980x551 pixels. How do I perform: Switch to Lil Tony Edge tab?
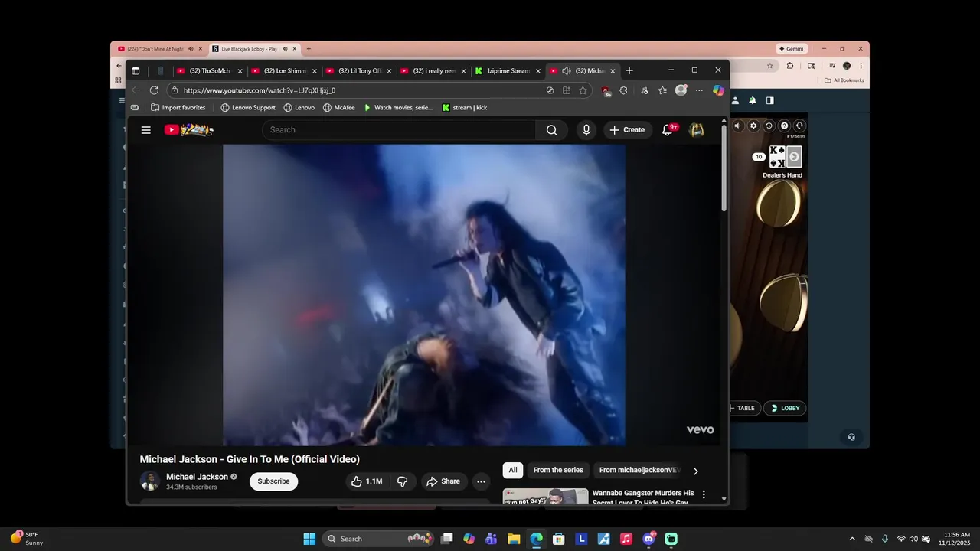coord(358,71)
